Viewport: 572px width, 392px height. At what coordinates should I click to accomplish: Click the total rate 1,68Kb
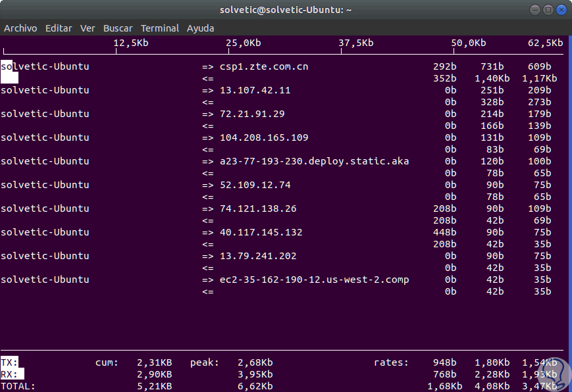445,386
